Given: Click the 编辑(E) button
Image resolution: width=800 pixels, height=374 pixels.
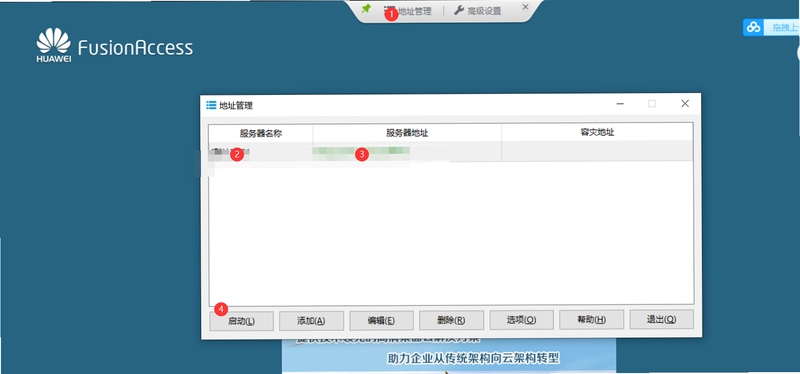Looking at the screenshot, I should pos(381,320).
